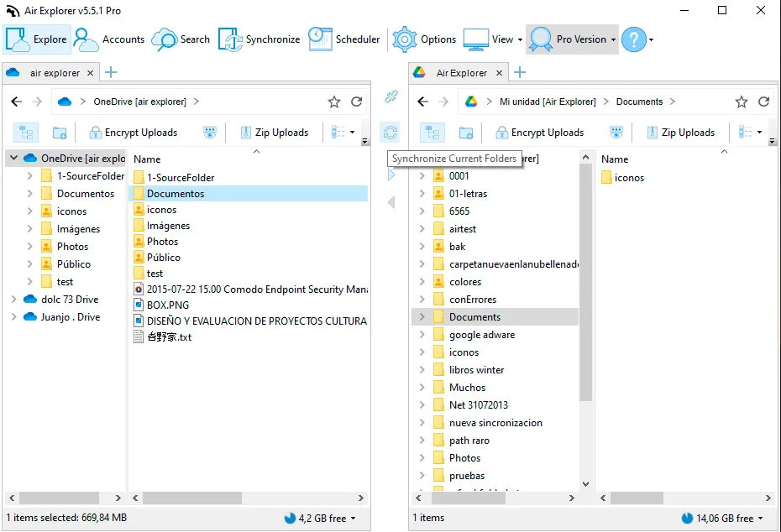Toggle Encrypt Uploads in right pane
This screenshot has height=532, width=781.
click(x=540, y=133)
